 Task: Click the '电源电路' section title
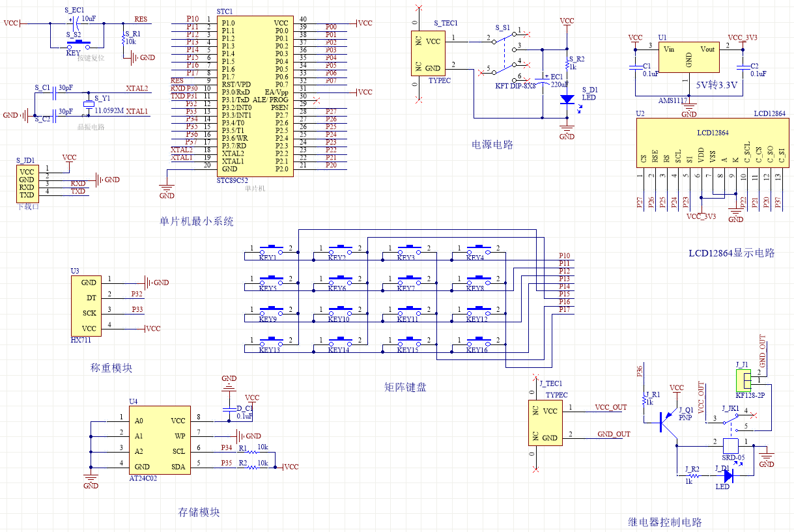coord(492,145)
